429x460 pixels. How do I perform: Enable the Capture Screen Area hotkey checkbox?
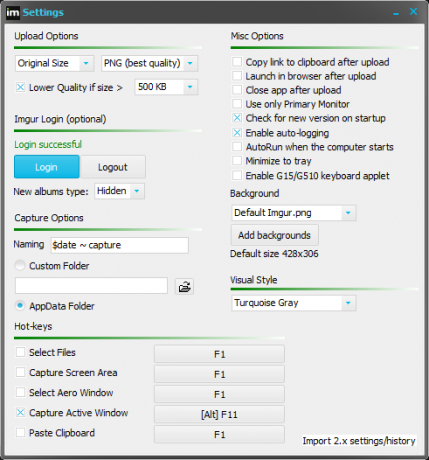tap(20, 372)
